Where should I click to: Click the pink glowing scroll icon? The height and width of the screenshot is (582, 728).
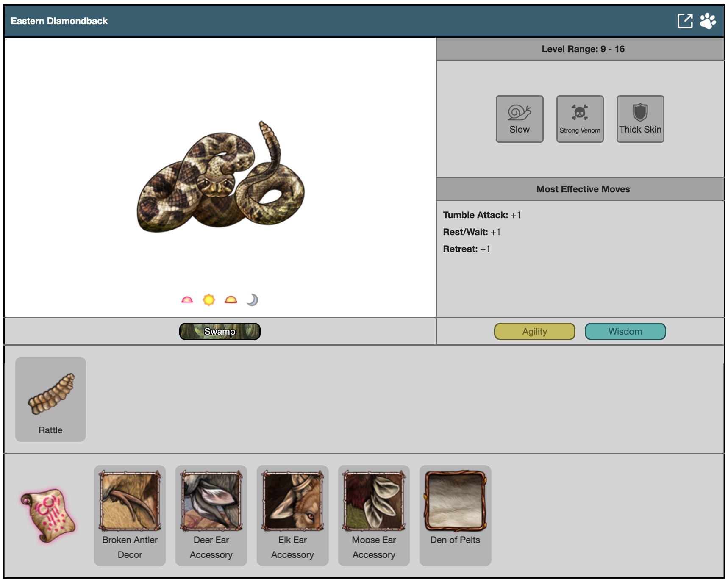48,515
